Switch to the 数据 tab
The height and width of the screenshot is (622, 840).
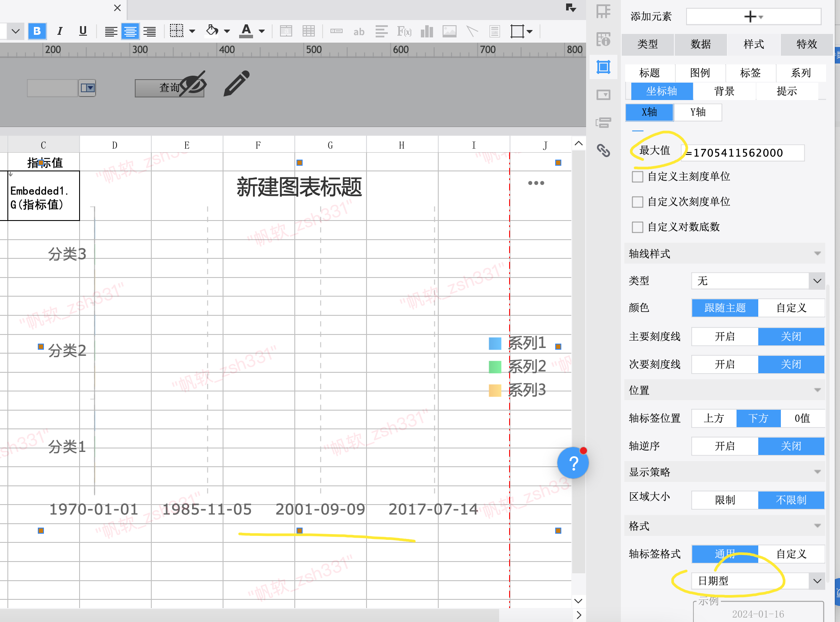[701, 44]
